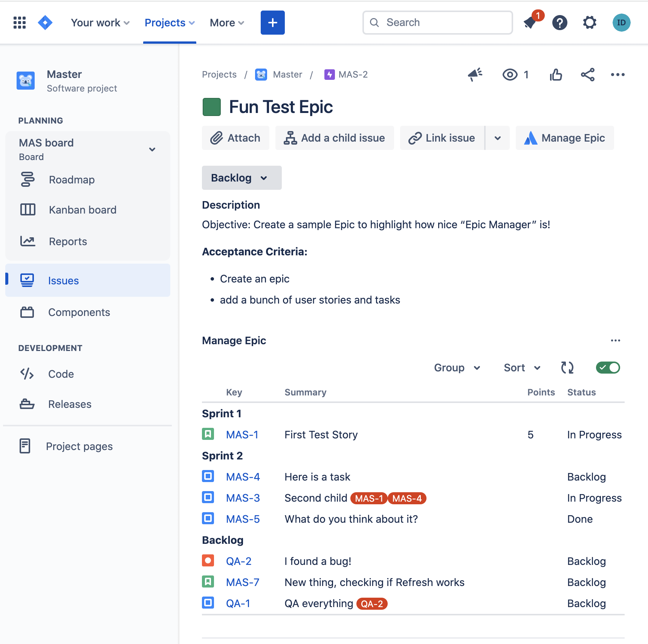Click the refresh icon in Manage Epic
Viewport: 648px width, 644px height.
pos(567,368)
